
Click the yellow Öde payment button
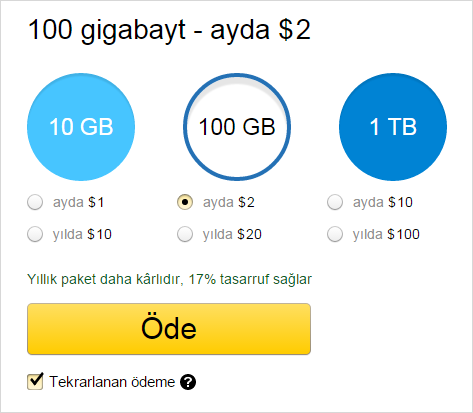click(169, 329)
